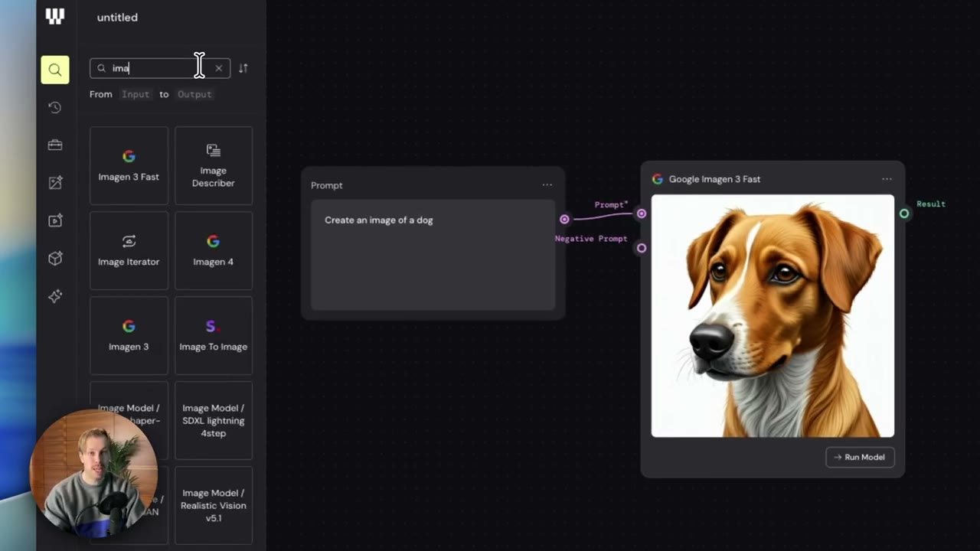Choose the Output filter tag
The image size is (980, 551).
(194, 94)
